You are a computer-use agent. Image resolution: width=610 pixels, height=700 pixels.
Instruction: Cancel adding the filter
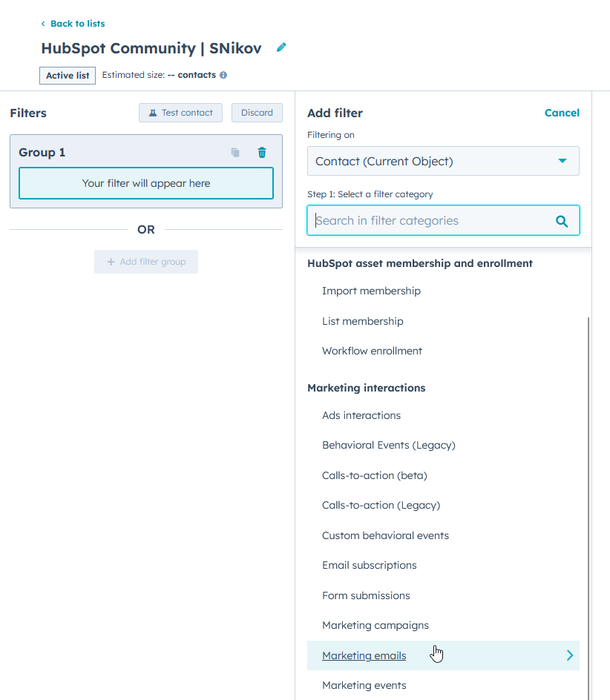562,113
